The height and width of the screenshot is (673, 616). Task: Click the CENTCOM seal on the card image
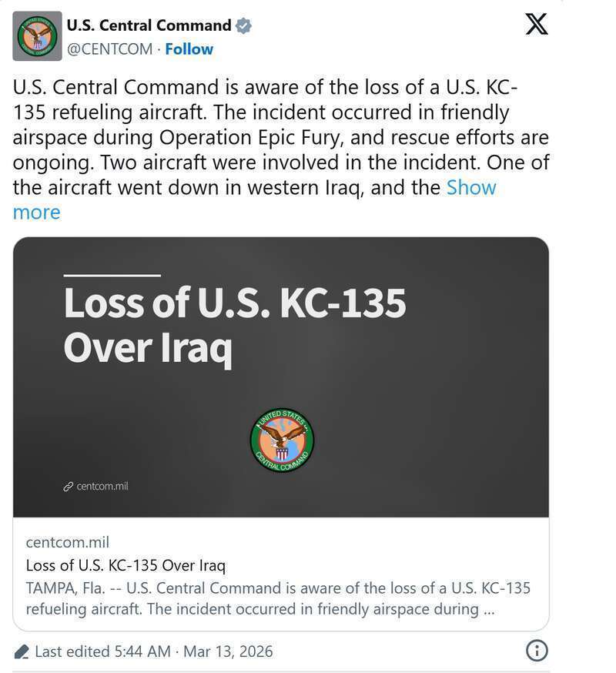[282, 440]
